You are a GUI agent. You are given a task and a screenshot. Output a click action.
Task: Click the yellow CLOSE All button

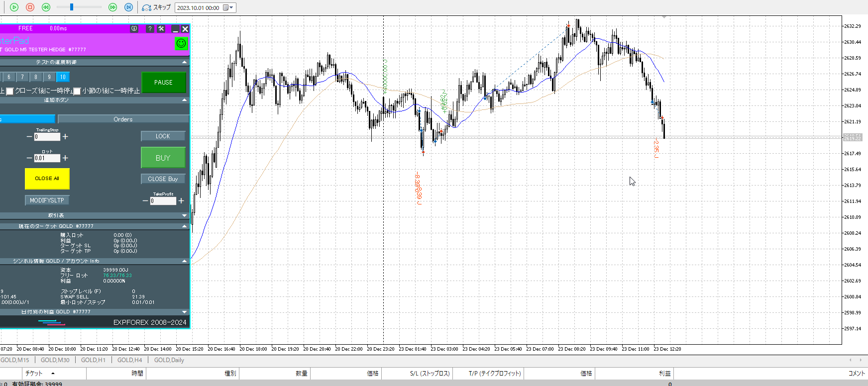point(47,179)
